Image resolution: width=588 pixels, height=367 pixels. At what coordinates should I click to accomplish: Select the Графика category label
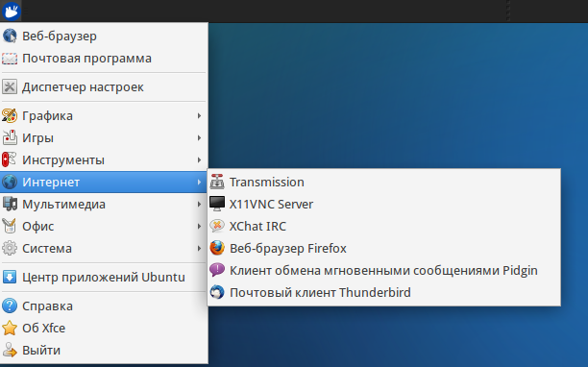point(47,116)
